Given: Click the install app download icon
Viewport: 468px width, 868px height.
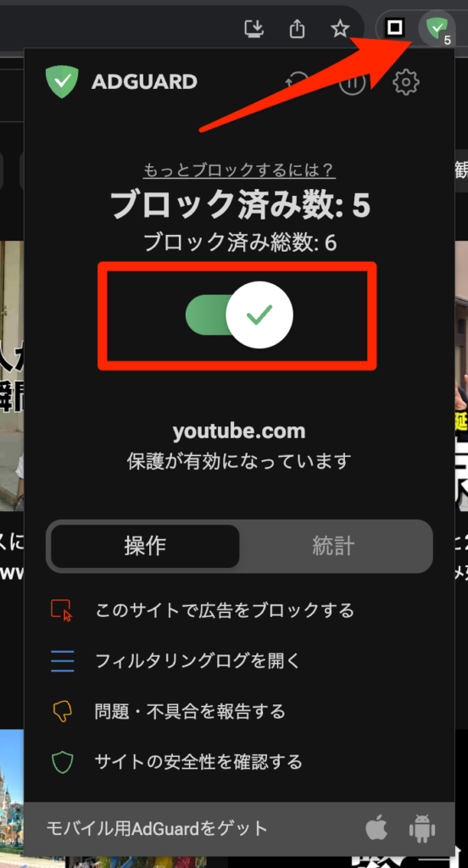Looking at the screenshot, I should point(254,28).
